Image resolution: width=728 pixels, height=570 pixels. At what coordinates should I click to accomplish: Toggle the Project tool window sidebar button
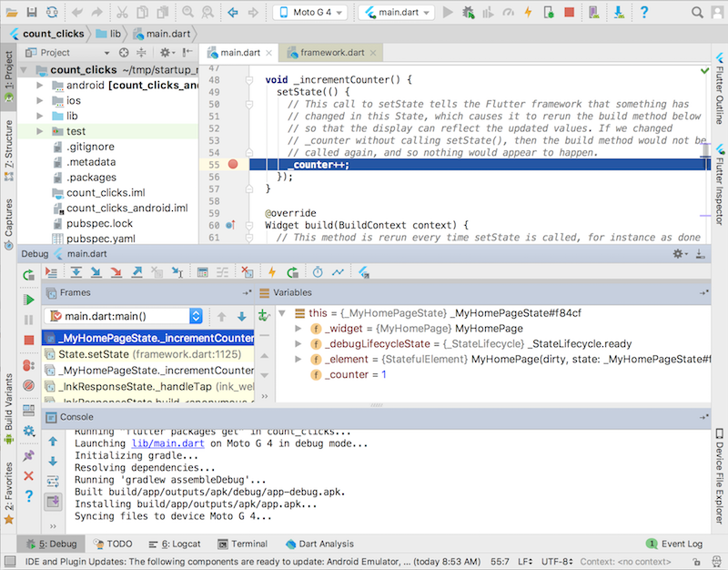(8, 76)
